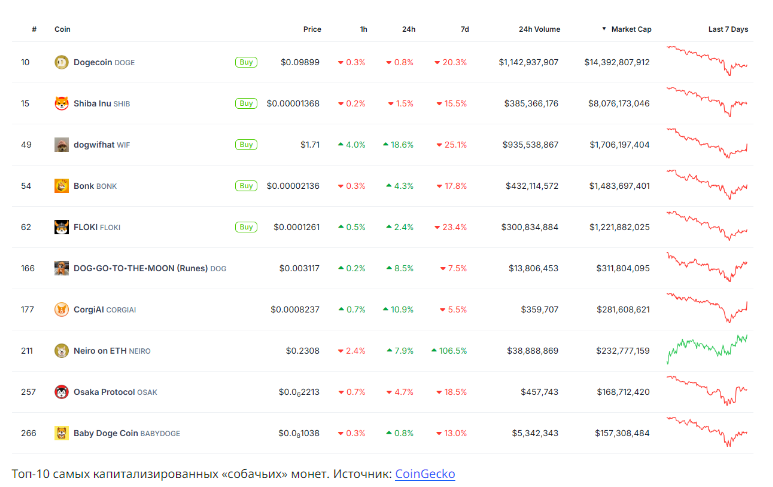Click the # rank column header
The width and height of the screenshot is (773, 487).
point(34,29)
